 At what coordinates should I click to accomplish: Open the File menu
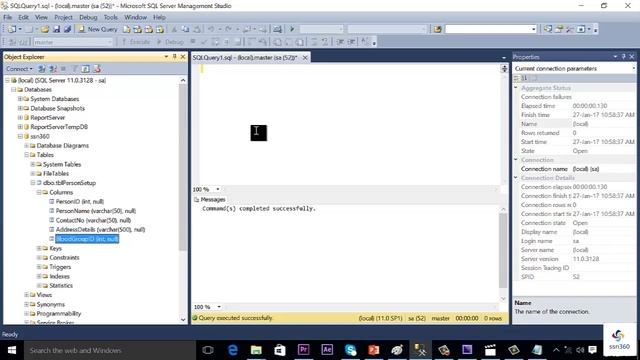coord(8,17)
